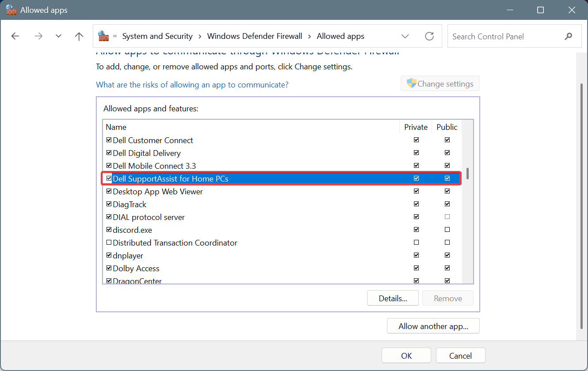Toggle Public checkbox for DiagTrack
The image size is (588, 371).
pyautogui.click(x=447, y=204)
